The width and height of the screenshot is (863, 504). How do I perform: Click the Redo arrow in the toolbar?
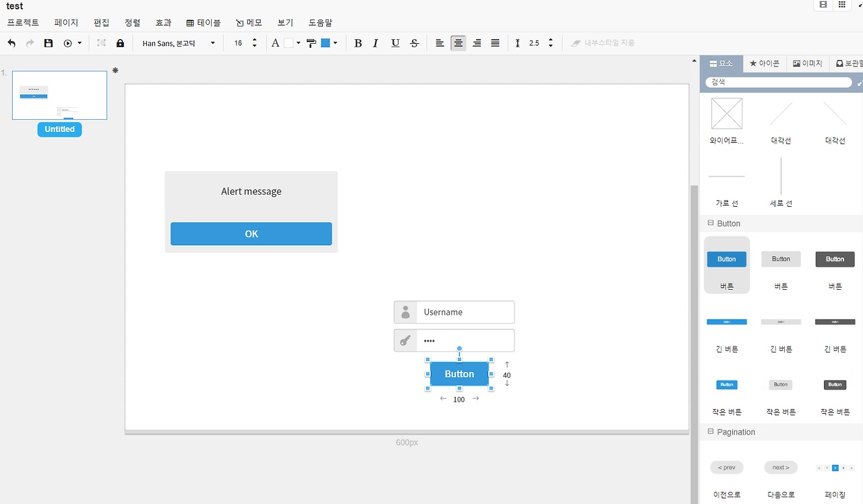30,43
